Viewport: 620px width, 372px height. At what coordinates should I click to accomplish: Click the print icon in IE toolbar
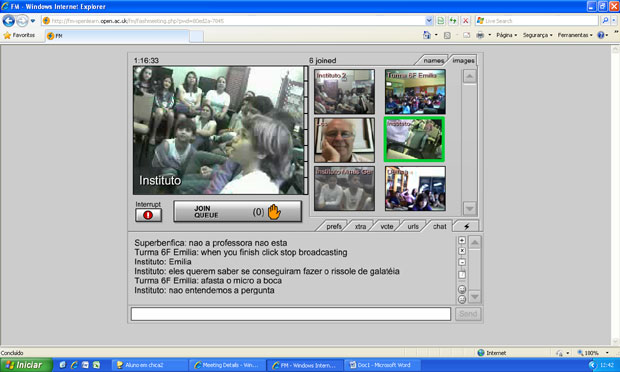tap(480, 35)
